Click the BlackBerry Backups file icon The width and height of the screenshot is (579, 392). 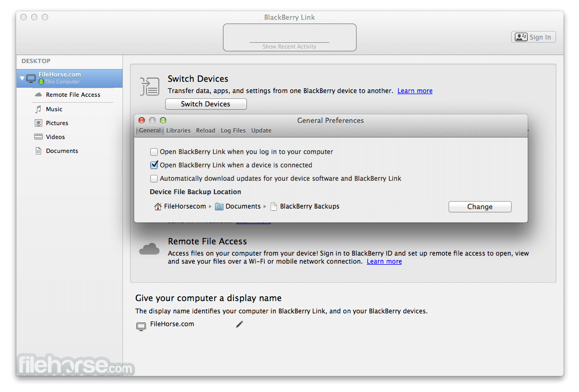tap(274, 206)
